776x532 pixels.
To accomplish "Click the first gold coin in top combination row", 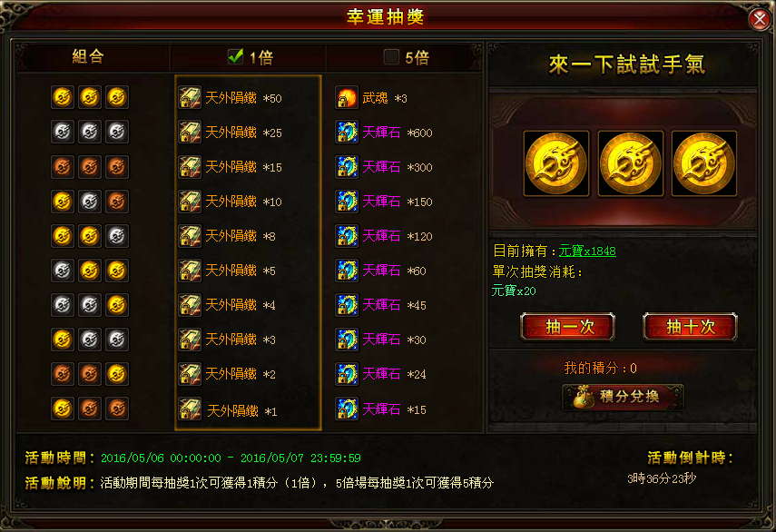I will point(63,97).
